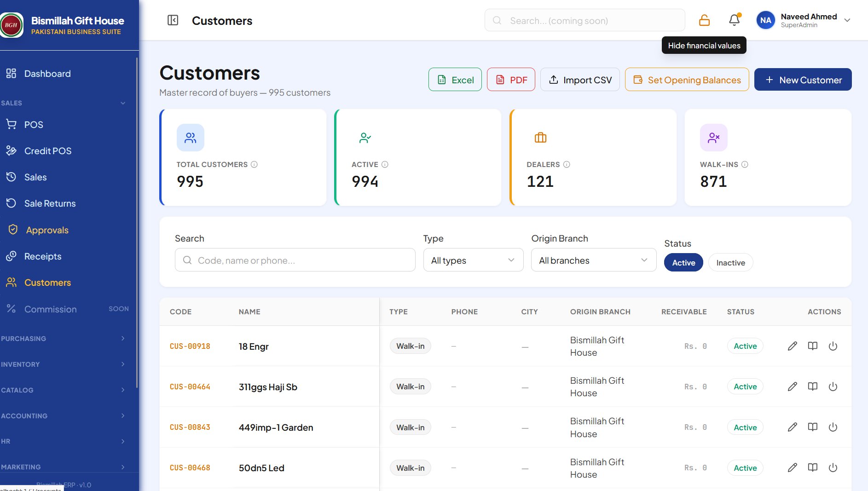The width and height of the screenshot is (868, 491).
Task: Deactivate 311ggs Haji Sb power icon
Action: 833,387
